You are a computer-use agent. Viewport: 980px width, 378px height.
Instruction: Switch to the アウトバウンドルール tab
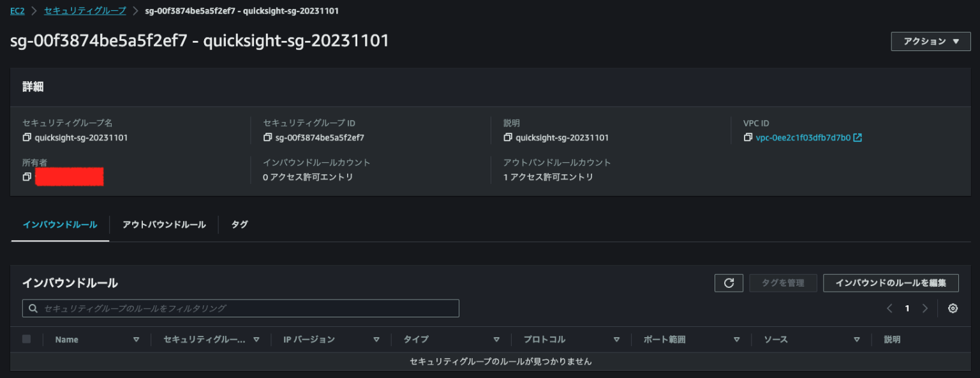[x=163, y=225]
